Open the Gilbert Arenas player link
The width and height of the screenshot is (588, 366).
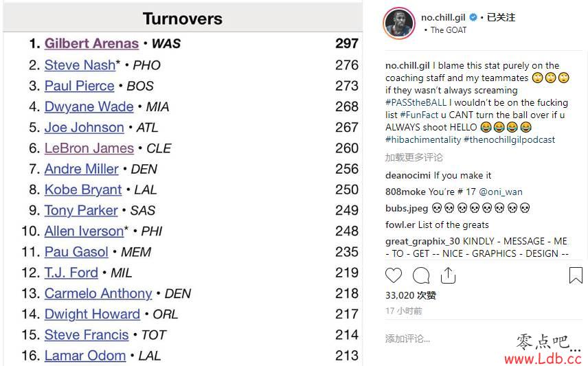click(x=91, y=43)
